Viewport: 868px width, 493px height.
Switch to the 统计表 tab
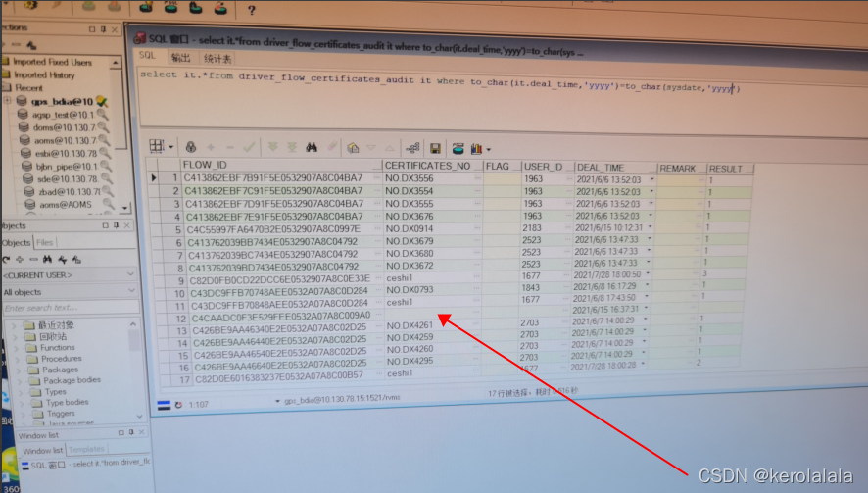[x=217, y=58]
